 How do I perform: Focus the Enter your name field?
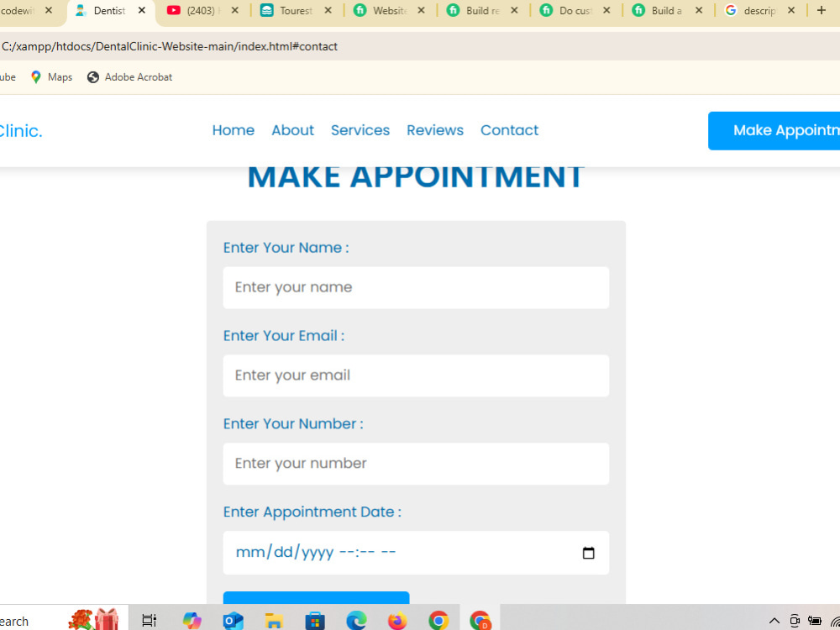[x=417, y=287]
